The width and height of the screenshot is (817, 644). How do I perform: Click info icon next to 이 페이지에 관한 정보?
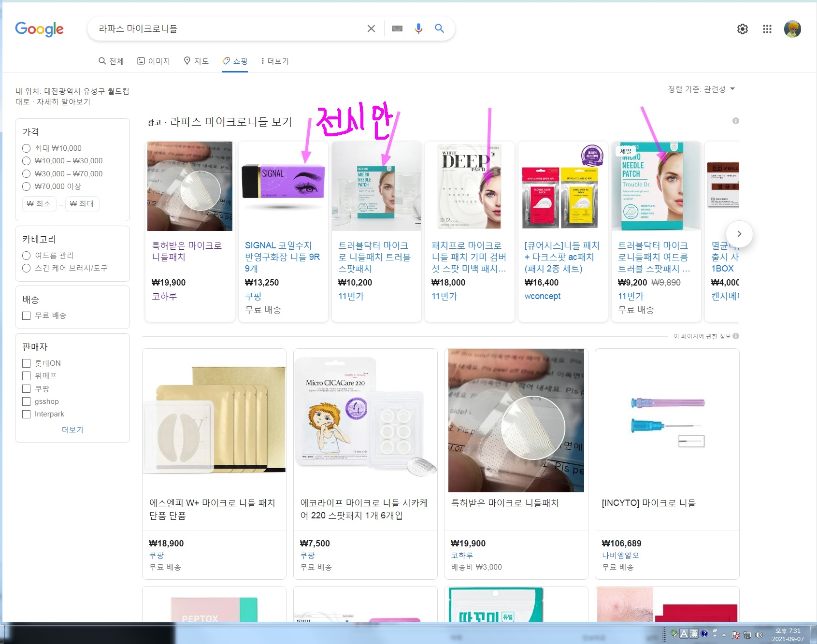(x=736, y=336)
